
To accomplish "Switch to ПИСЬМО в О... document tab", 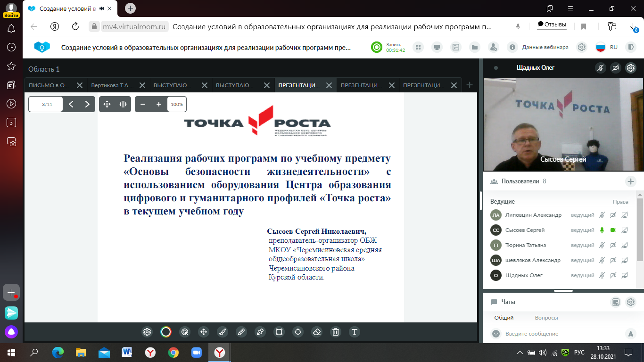I will (x=49, y=85).
